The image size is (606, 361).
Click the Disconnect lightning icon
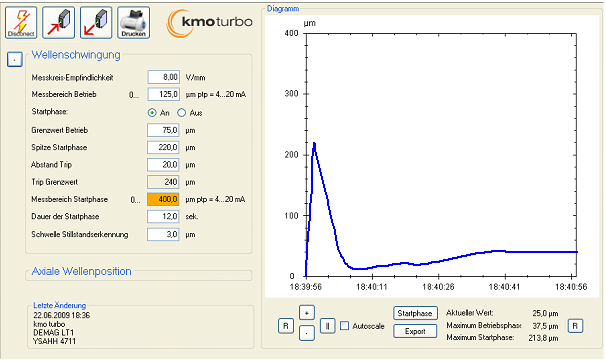pos(21,22)
